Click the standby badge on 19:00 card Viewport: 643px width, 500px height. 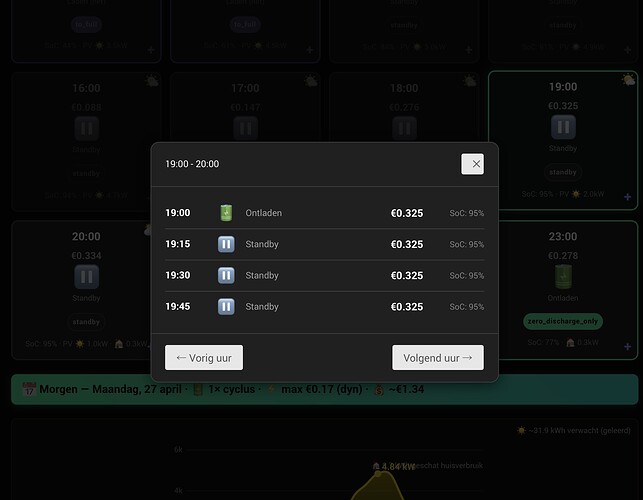(563, 172)
